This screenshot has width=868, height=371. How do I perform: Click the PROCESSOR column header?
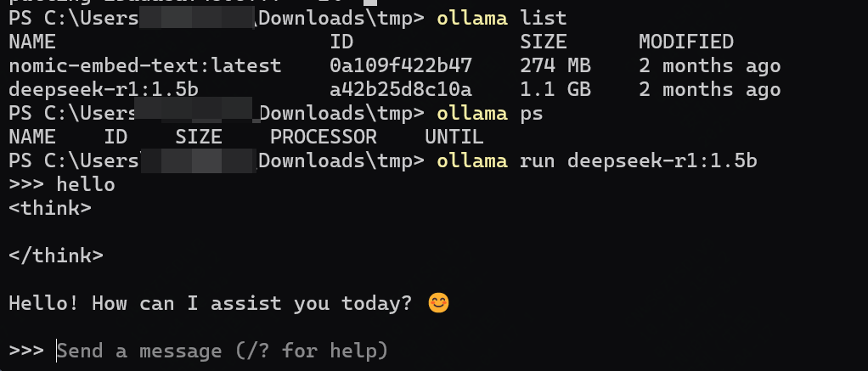(x=324, y=137)
